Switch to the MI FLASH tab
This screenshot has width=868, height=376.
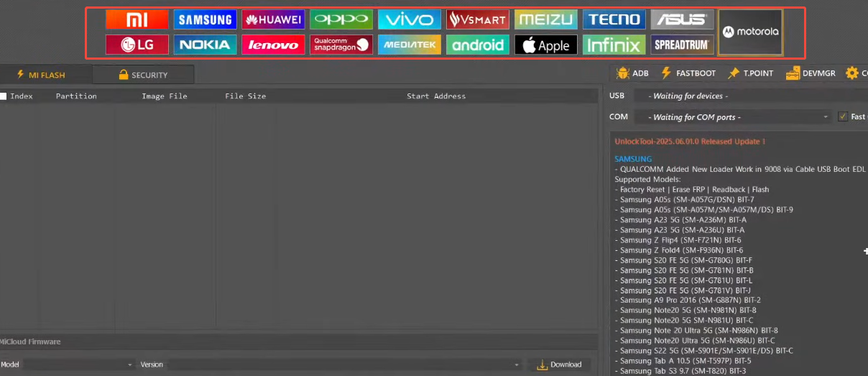click(46, 75)
